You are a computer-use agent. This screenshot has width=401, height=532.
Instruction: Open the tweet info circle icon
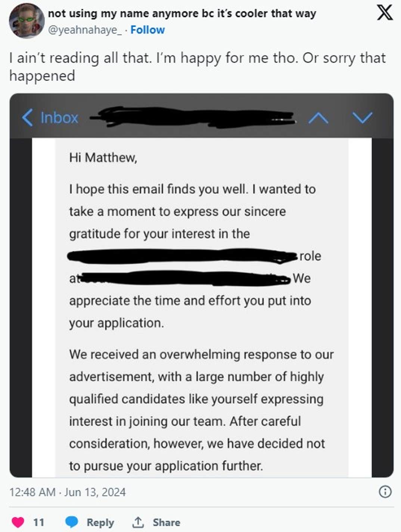(385, 492)
